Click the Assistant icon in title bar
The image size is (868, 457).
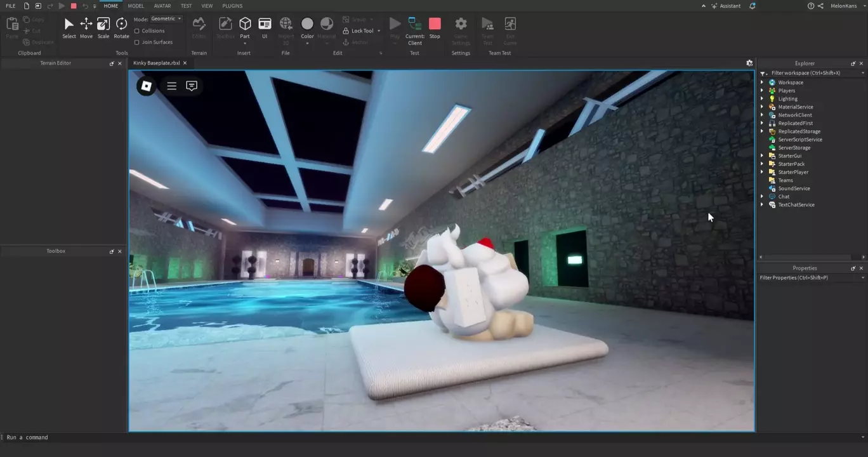pyautogui.click(x=725, y=6)
